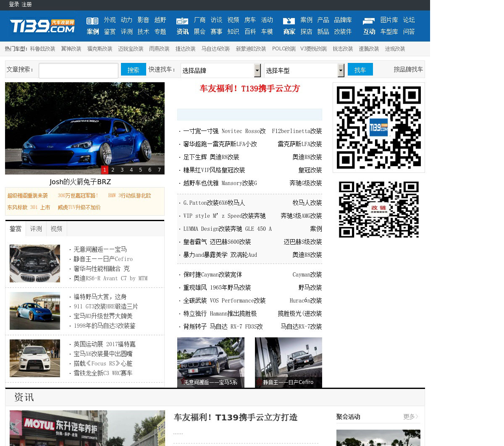Open promo link 威虎TUV升级不加价
The width and height of the screenshot is (504, 446).
[79, 207]
